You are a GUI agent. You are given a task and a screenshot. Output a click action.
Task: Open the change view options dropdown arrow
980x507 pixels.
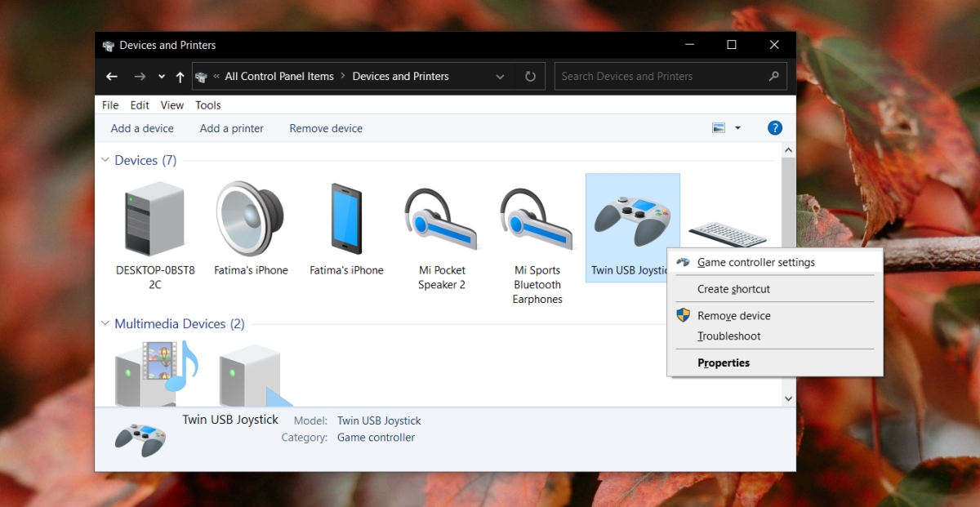(737, 128)
